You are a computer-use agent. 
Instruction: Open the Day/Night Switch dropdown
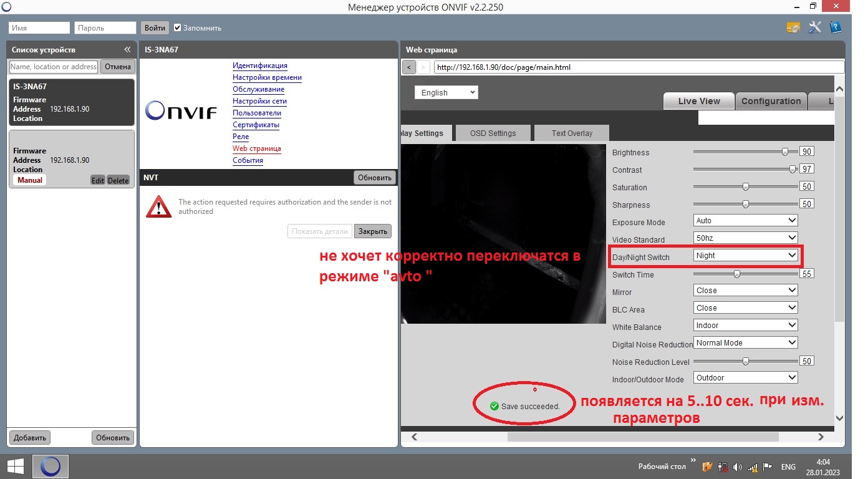pos(745,256)
